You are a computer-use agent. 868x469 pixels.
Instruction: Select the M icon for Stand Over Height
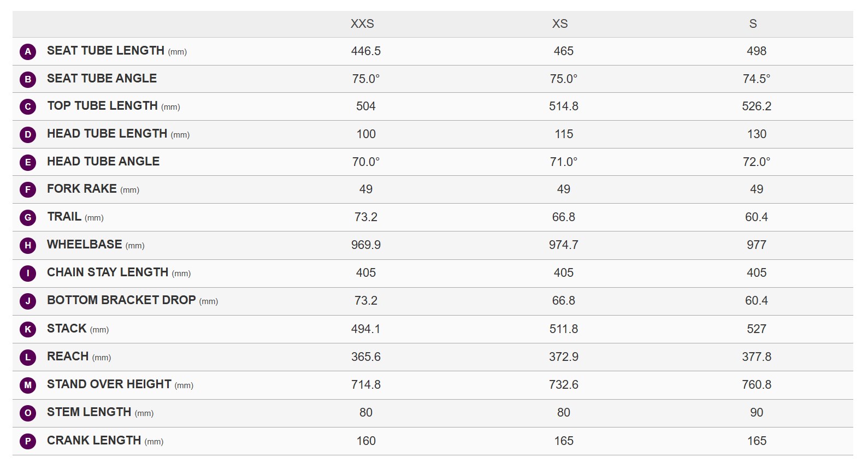[28, 385]
